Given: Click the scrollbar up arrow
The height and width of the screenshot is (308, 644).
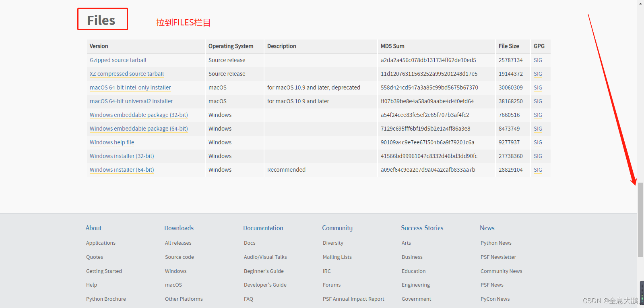Looking at the screenshot, I should 640,3.
